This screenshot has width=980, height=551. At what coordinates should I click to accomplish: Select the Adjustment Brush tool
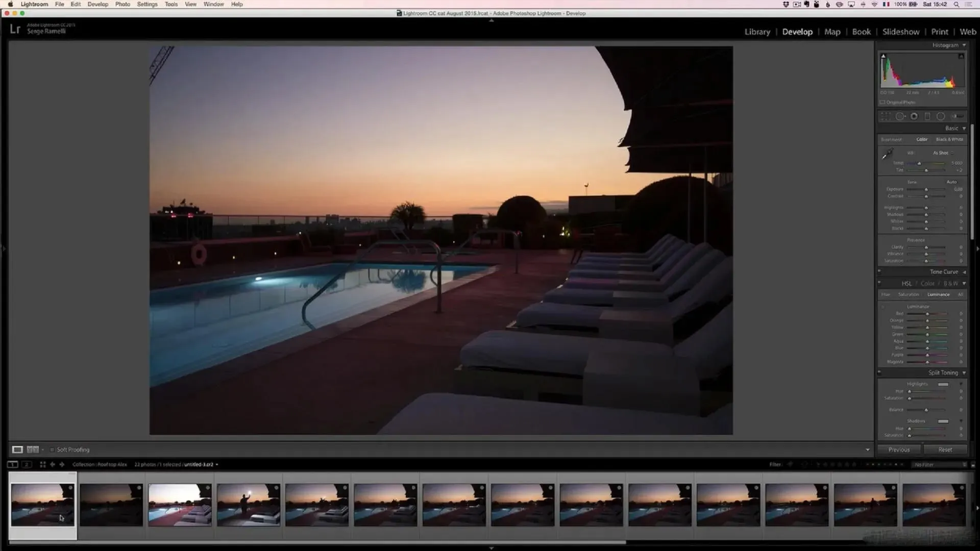pos(958,116)
